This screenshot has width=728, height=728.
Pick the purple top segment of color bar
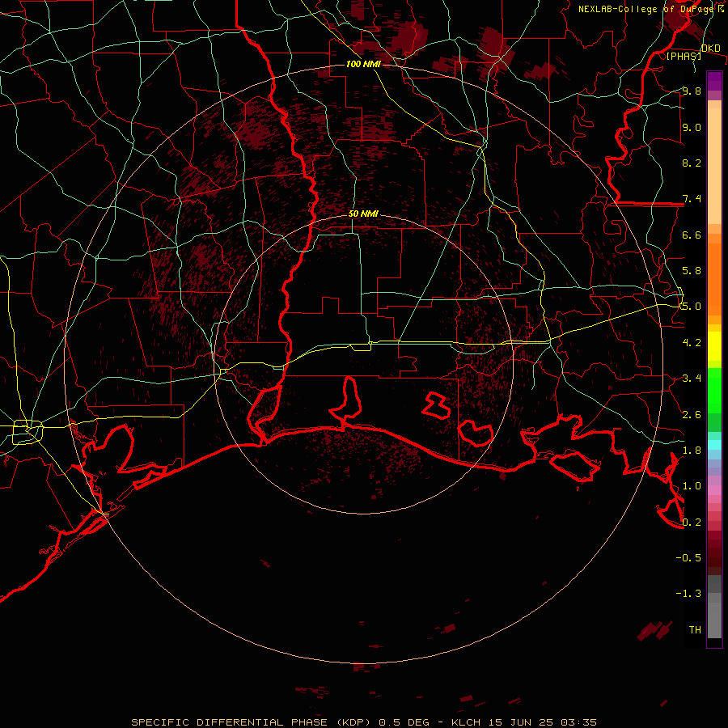point(714,81)
